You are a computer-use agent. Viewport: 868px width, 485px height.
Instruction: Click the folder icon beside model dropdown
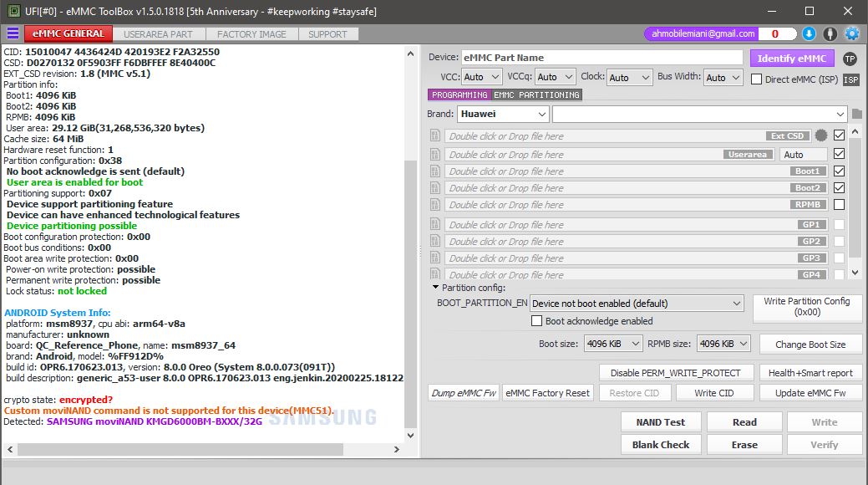(x=857, y=114)
